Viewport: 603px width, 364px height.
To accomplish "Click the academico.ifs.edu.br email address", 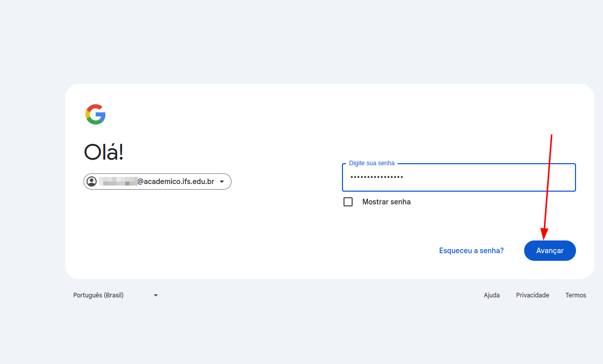I will [x=157, y=181].
